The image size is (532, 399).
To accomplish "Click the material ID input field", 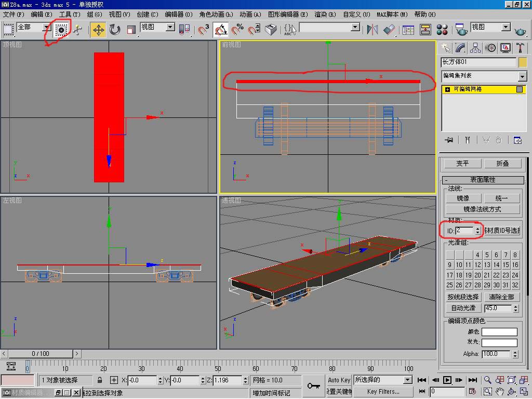I will [464, 230].
